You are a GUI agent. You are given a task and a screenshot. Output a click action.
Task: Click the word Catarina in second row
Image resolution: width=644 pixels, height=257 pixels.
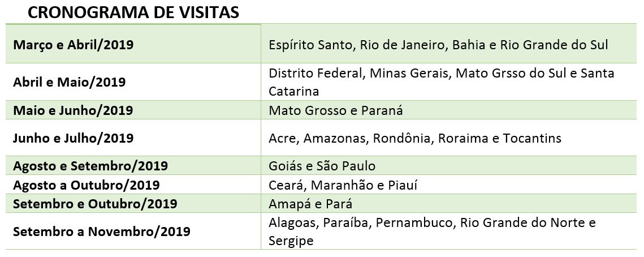point(293,91)
